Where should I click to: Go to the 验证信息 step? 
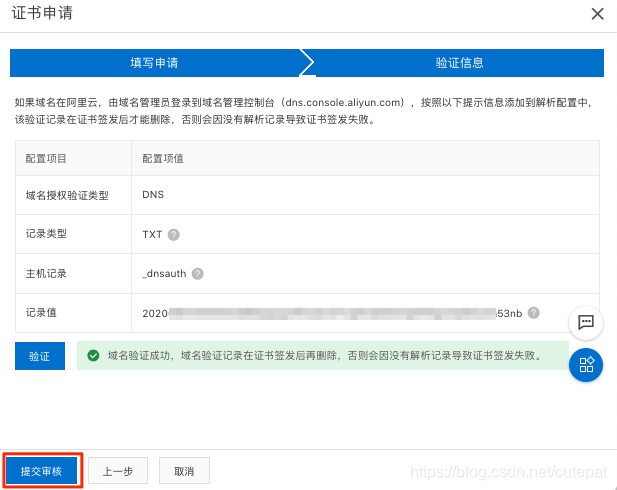(x=459, y=63)
